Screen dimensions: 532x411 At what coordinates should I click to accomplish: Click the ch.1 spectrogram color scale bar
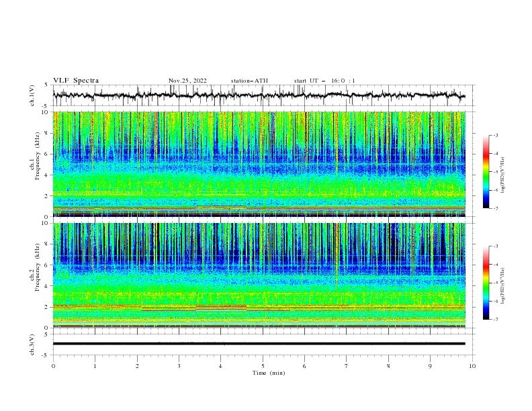click(x=486, y=172)
